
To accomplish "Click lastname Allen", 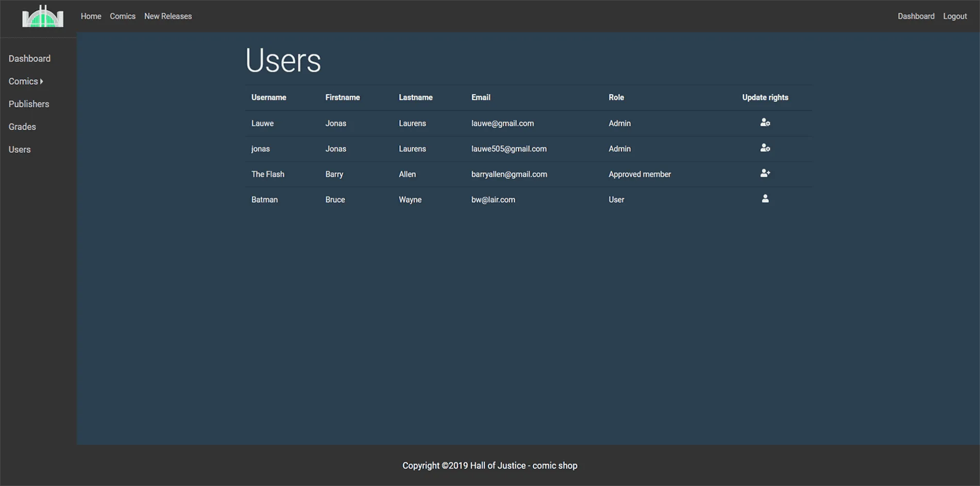I will (x=407, y=174).
